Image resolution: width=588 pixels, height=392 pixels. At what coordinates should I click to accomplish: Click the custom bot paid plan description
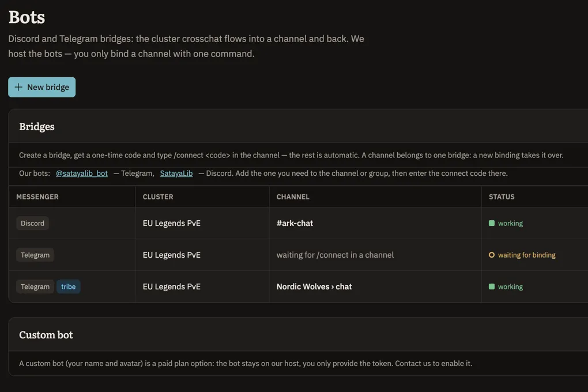[x=246, y=364]
